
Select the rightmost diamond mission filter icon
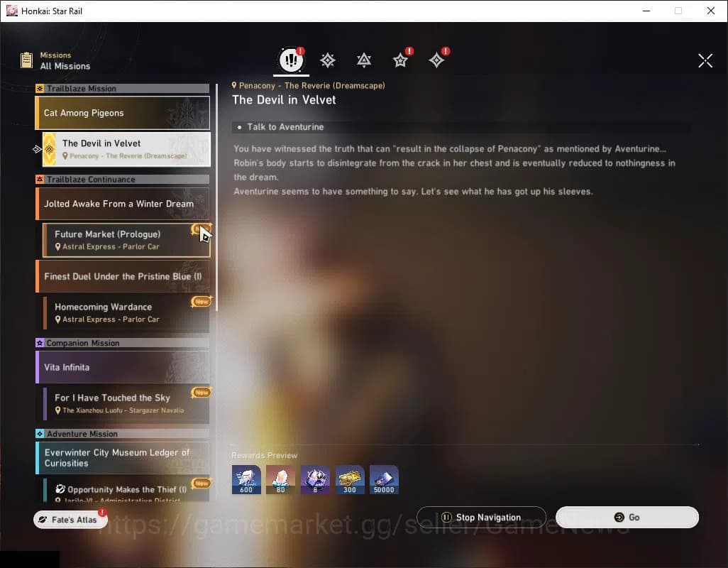[436, 60]
